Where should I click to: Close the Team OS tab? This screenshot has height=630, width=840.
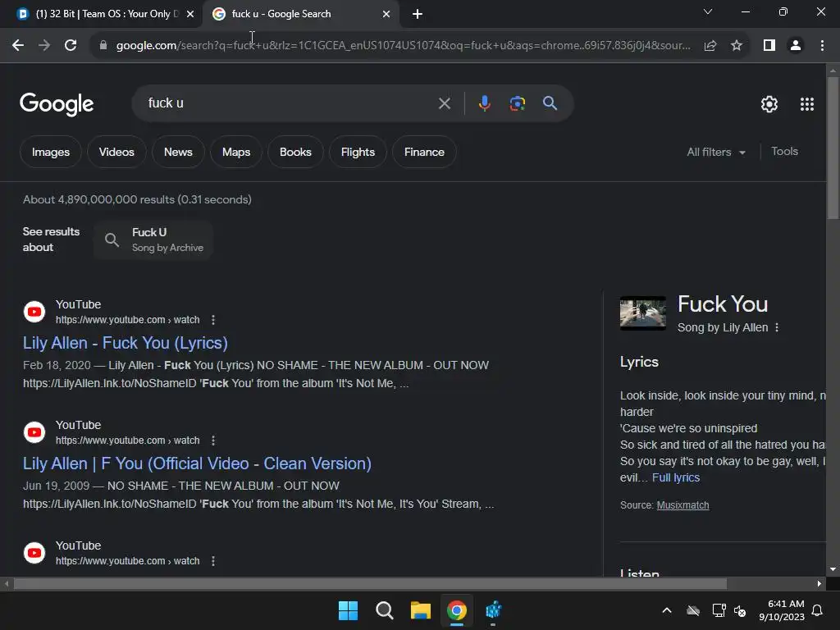pos(190,14)
